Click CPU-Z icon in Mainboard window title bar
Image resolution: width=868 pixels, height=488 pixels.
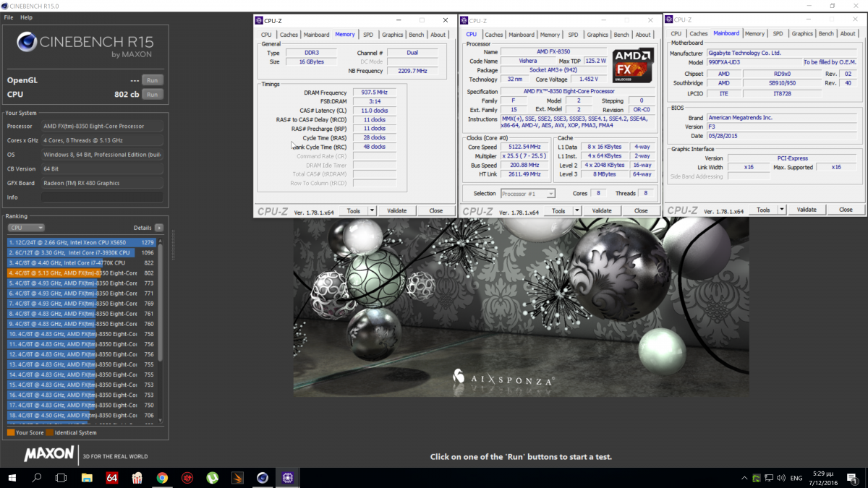click(669, 20)
